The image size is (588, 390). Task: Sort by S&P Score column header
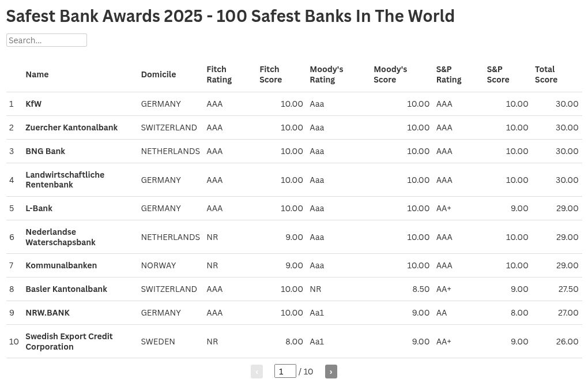pyautogui.click(x=498, y=74)
